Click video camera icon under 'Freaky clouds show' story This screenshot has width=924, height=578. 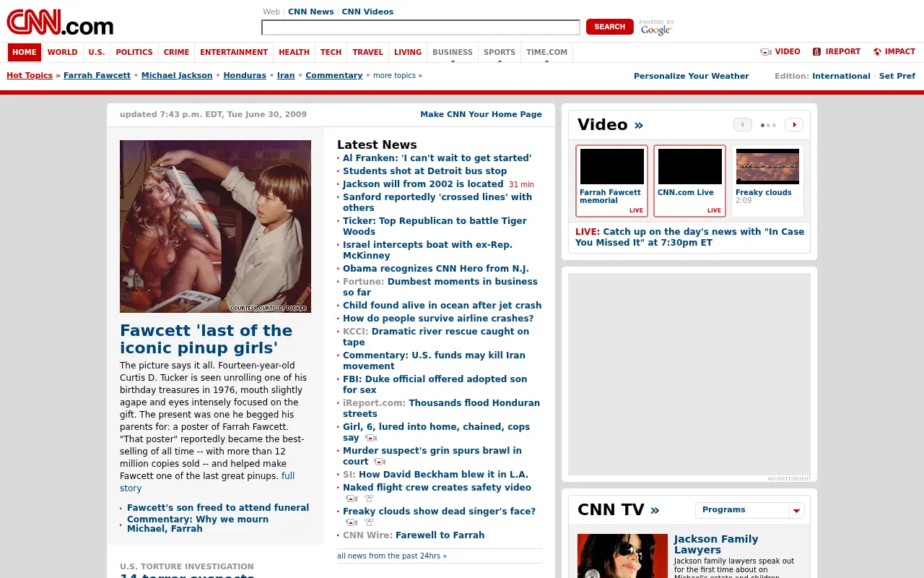coord(352,522)
